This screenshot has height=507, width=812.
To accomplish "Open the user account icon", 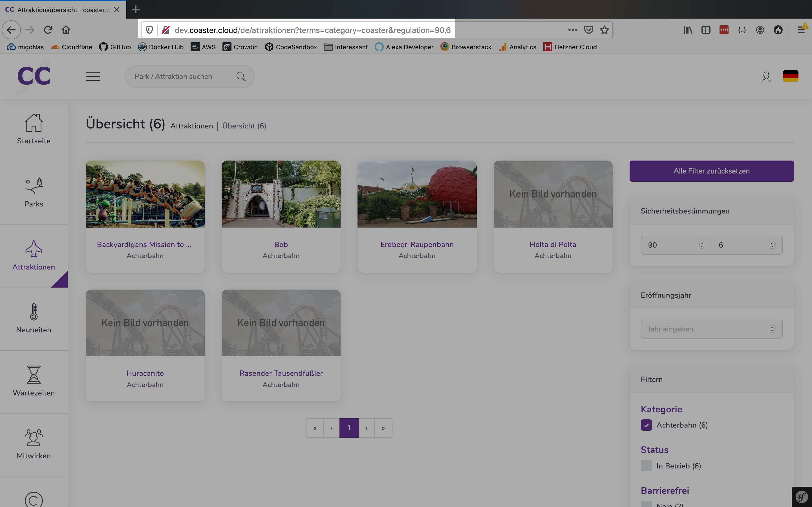I will coord(766,76).
